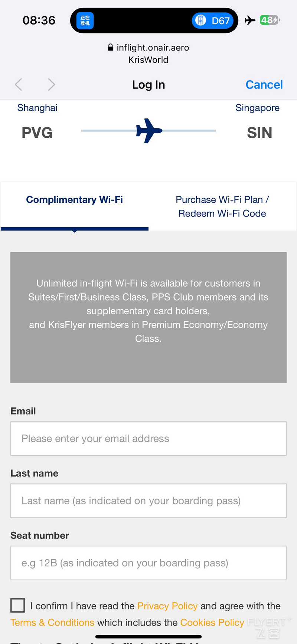Tap the browser back arrow
The width and height of the screenshot is (297, 644).
[x=19, y=85]
